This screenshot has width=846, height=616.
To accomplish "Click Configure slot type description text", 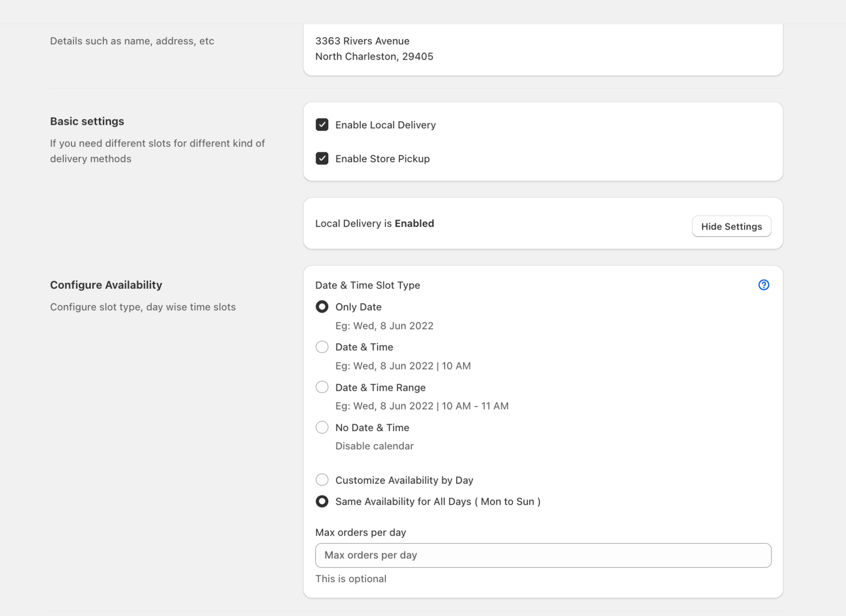I will 143,307.
